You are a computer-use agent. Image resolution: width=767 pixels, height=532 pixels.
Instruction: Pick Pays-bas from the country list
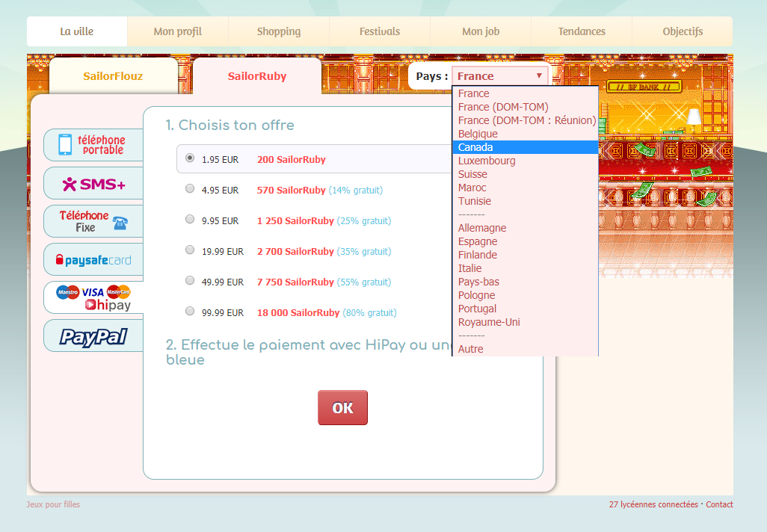click(526, 282)
